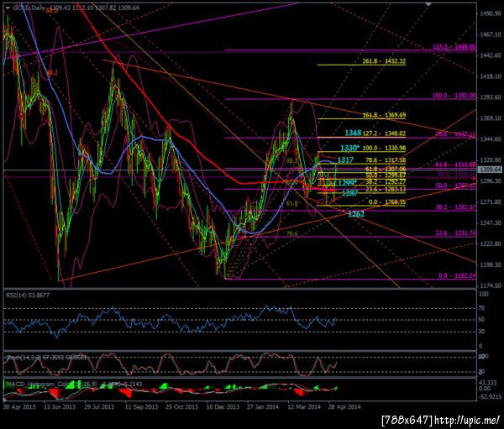Screen dimensions: 504x429
Task: Select Fibonacci label 61.8 - 1307.06
Action: 386,169
